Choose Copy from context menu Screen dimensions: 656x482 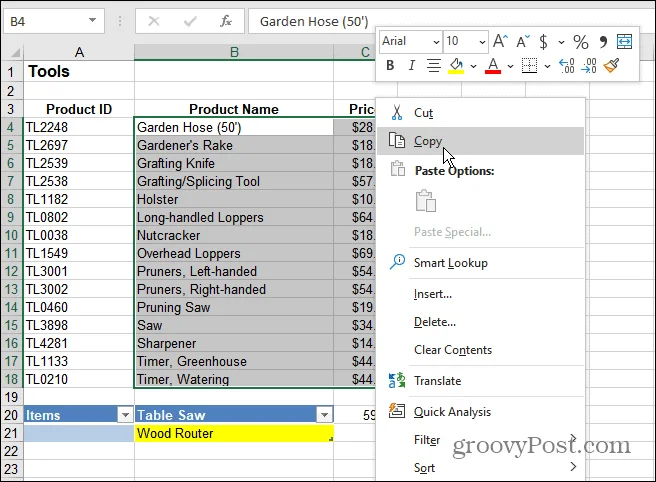480,141
